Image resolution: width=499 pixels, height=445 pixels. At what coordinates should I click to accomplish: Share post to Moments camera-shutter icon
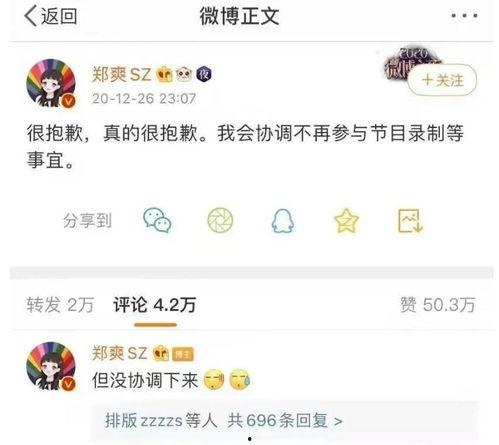point(220,220)
